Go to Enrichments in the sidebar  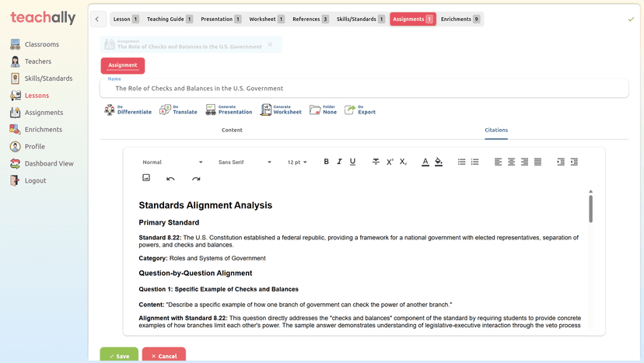click(x=43, y=130)
